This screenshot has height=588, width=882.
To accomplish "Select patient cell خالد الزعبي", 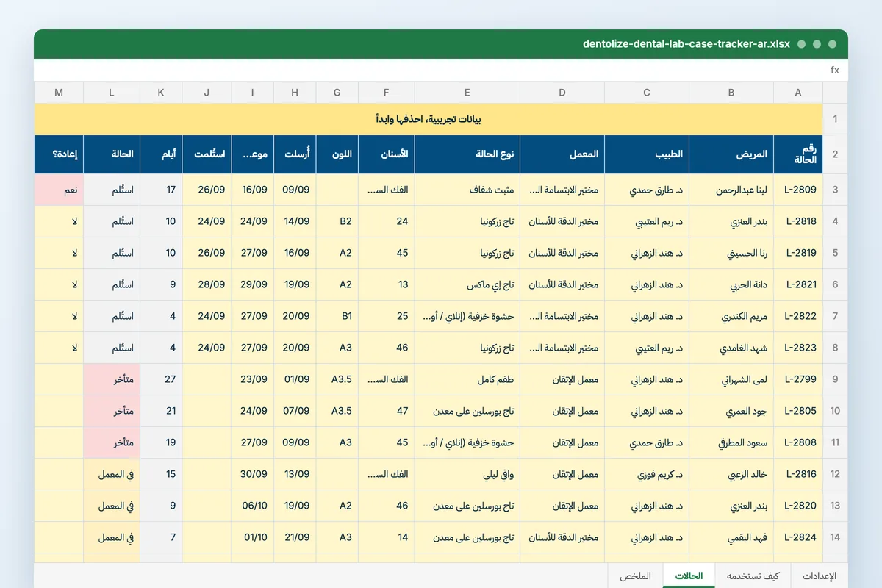I will click(x=731, y=474).
